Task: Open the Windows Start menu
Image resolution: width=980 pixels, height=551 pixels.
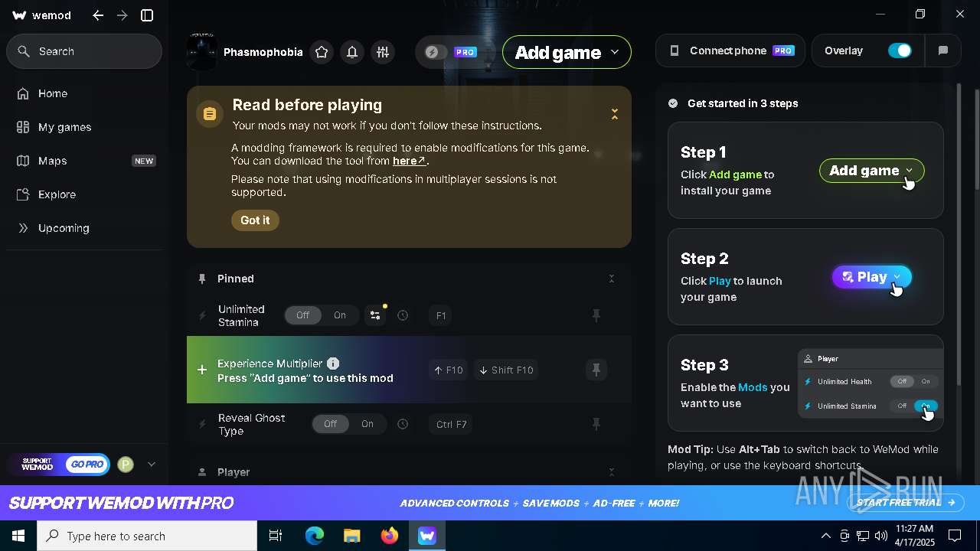Action: coord(18,536)
